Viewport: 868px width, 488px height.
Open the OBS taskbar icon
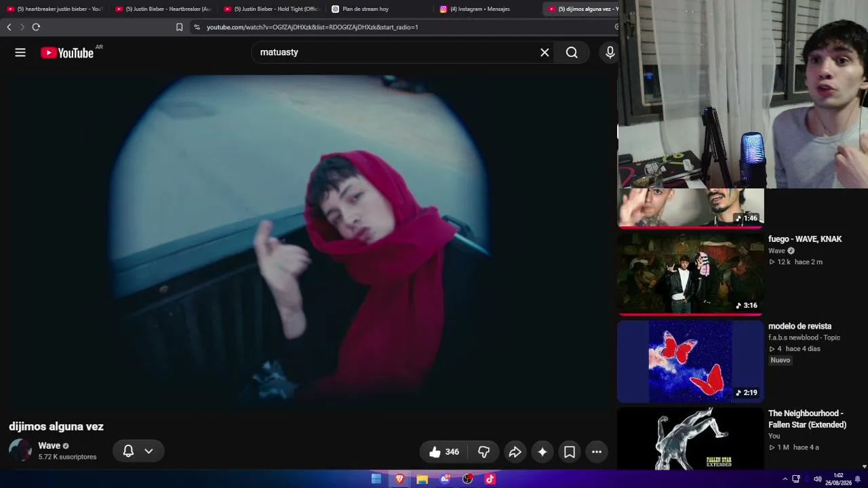[x=467, y=479]
